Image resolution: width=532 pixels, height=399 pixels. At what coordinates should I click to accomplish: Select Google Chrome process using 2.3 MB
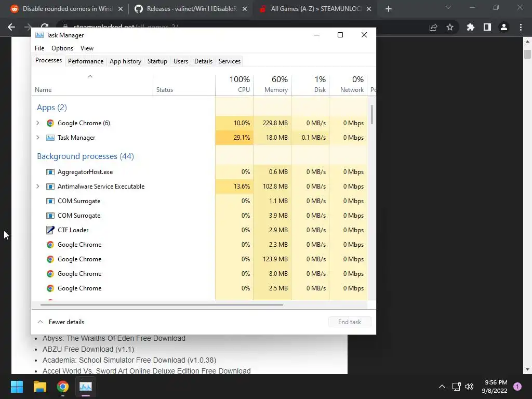199,245
